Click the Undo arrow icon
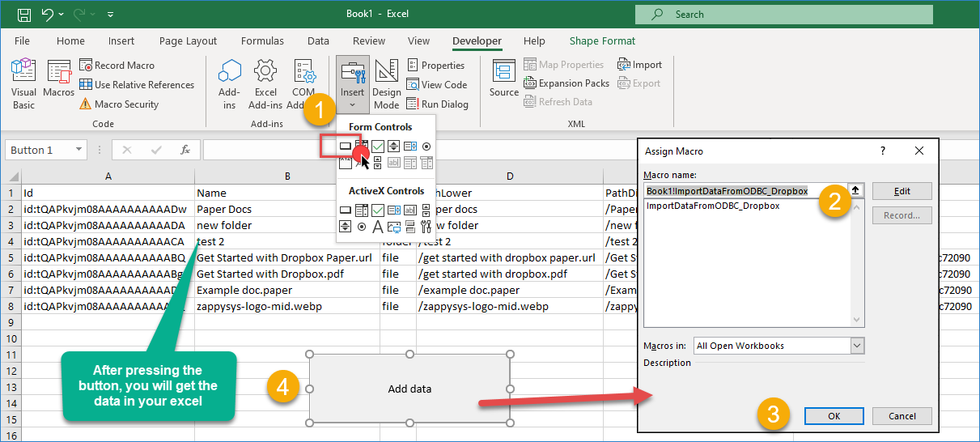Image resolution: width=980 pixels, height=442 pixels. click(x=48, y=15)
